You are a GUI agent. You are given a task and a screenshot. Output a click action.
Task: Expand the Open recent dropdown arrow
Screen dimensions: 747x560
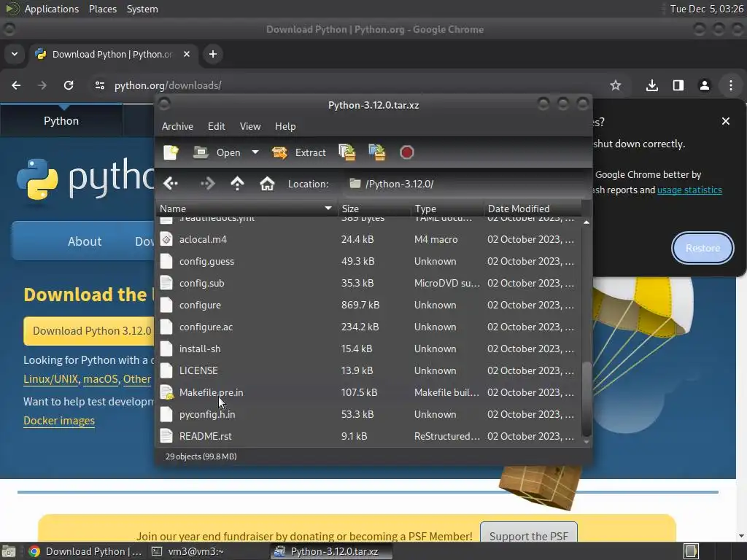click(255, 152)
